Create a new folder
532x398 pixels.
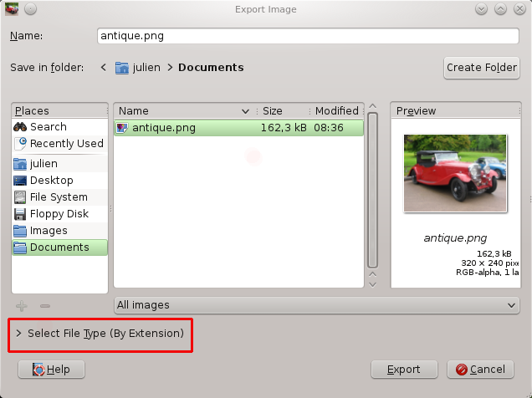tap(482, 68)
